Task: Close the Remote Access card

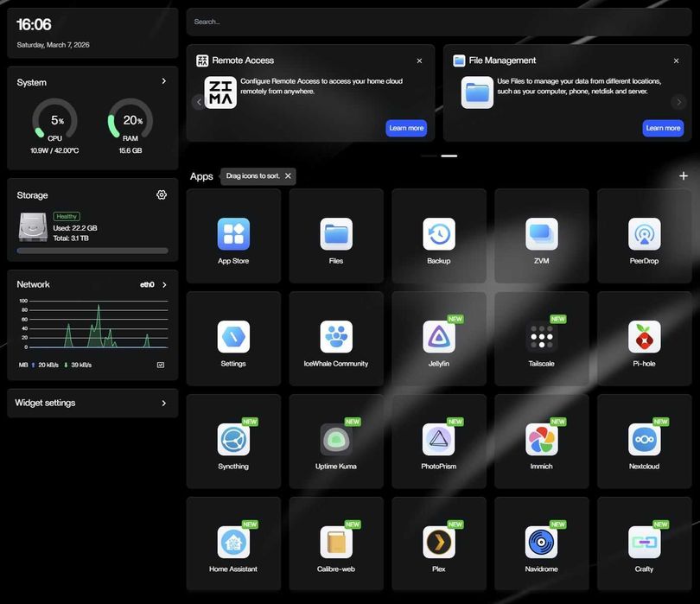Action: (x=419, y=60)
